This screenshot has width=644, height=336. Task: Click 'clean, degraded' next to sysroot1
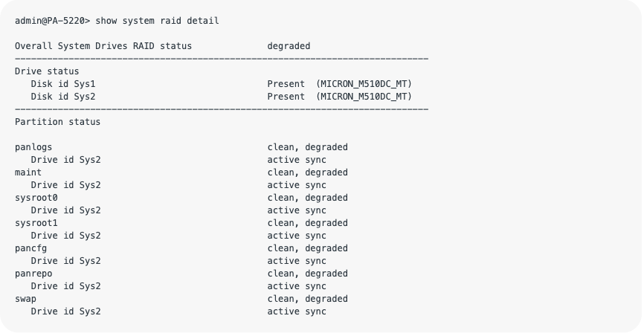tap(307, 223)
